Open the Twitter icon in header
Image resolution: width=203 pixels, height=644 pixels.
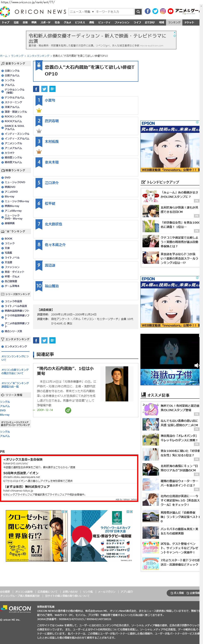click(x=155, y=11)
